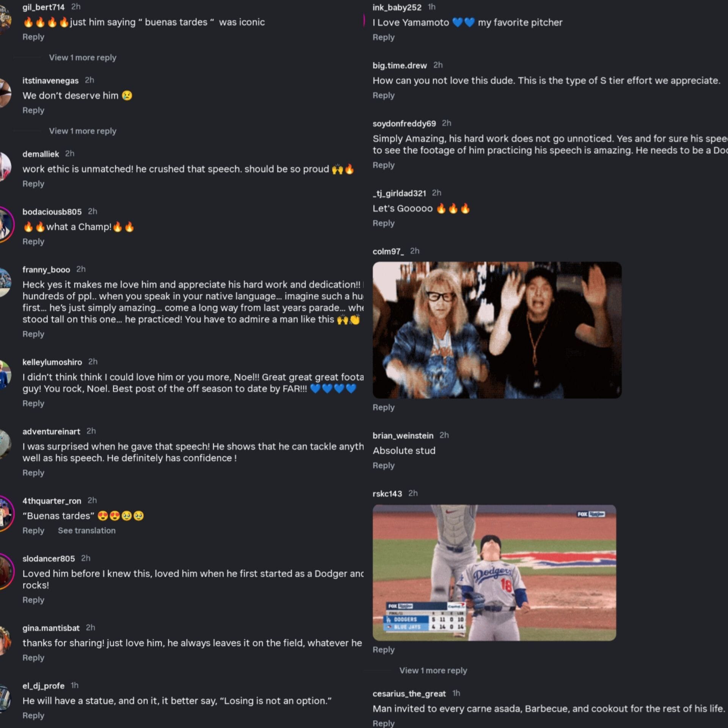Visit the big.time.drew username link
The image size is (728, 728).
pyautogui.click(x=400, y=66)
